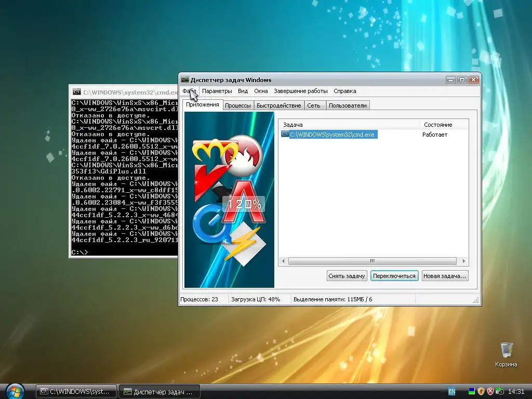This screenshot has width=532, height=399.
Task: Click the Task Manager title bar icon
Action: click(185, 79)
